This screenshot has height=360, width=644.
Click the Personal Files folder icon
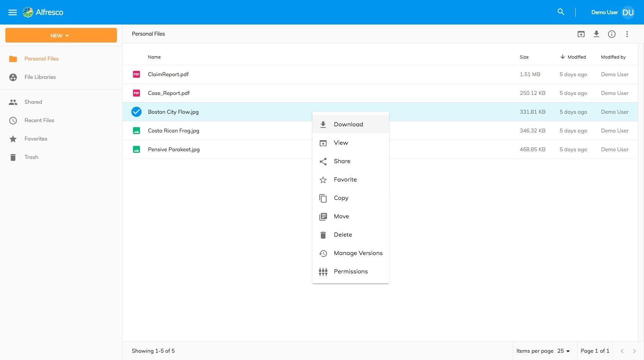(13, 59)
